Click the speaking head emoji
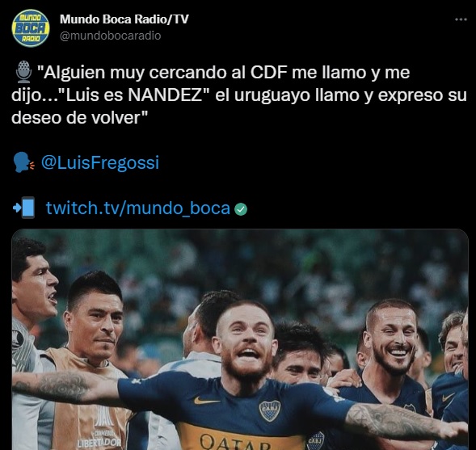The image size is (476, 450). (23, 162)
